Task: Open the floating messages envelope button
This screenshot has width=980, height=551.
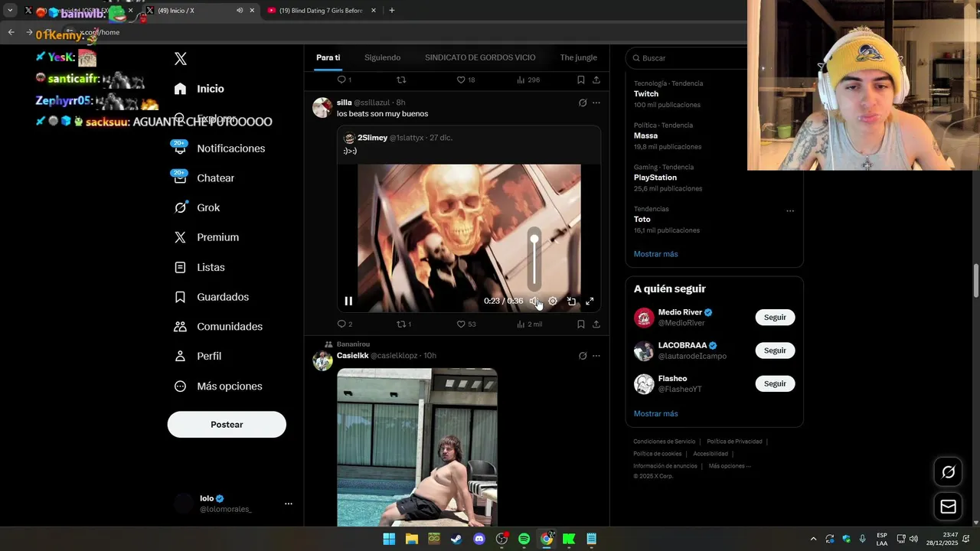Action: click(948, 507)
